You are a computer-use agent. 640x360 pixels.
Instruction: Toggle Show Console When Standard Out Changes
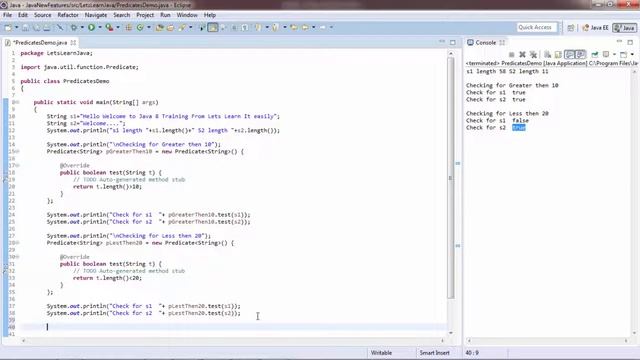pyautogui.click(x=570, y=54)
